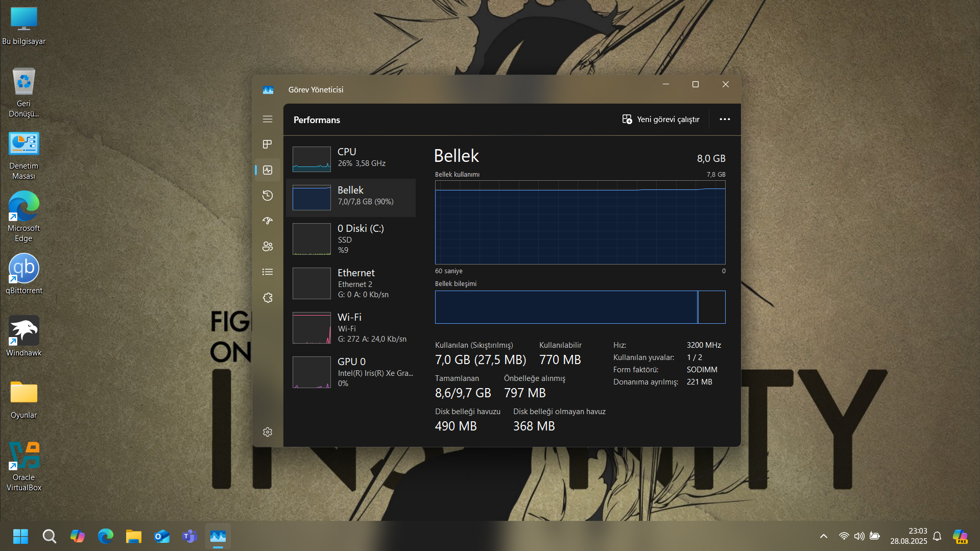Click the "3200 MHz" speed value
The image size is (980, 551).
point(704,345)
